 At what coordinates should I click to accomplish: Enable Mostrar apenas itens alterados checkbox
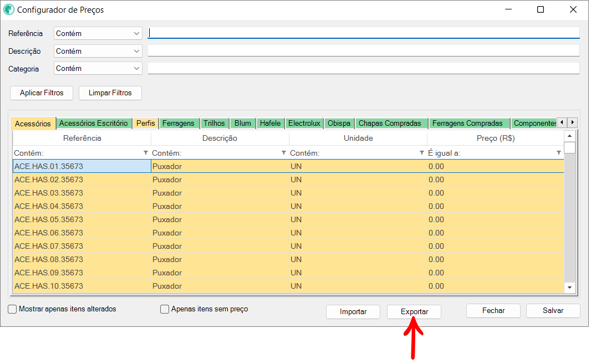[12, 309]
